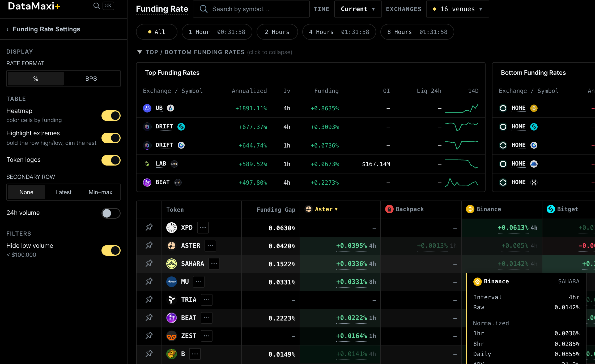Open the LAB symbol link
The width and height of the screenshot is (595, 364).
click(161, 164)
